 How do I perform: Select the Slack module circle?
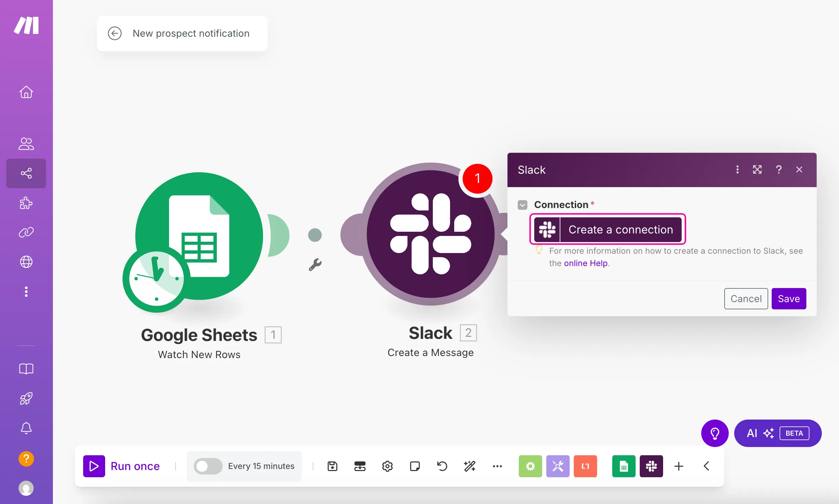(x=430, y=234)
